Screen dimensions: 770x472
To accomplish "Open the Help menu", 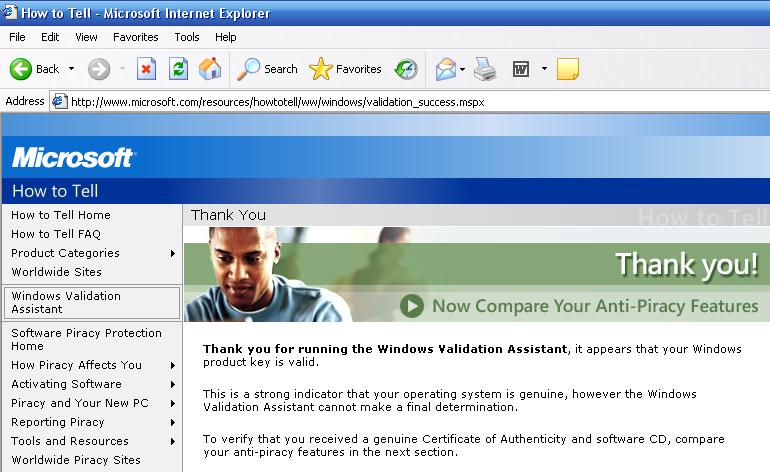I will tap(225, 37).
